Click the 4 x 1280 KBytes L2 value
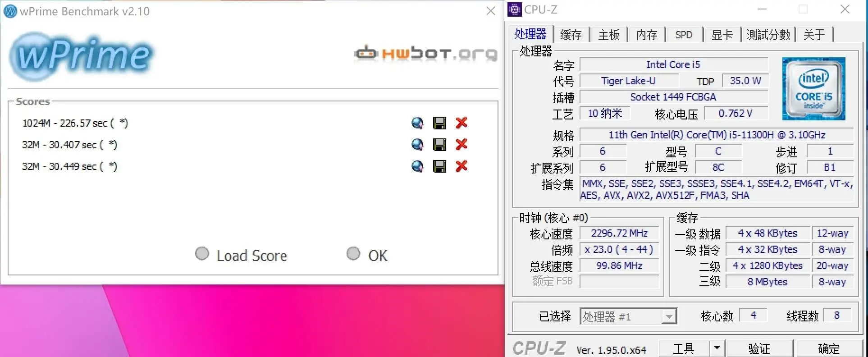868x357 pixels. coord(768,265)
